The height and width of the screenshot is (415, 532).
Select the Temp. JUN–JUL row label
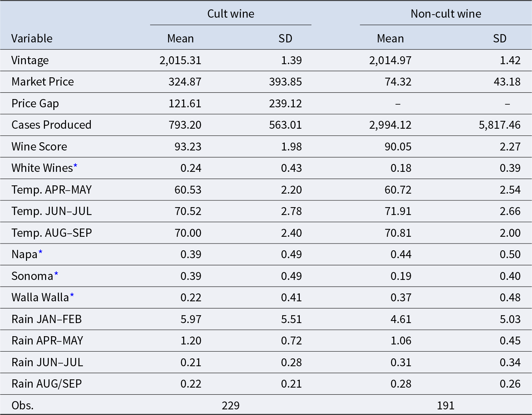[x=52, y=211]
